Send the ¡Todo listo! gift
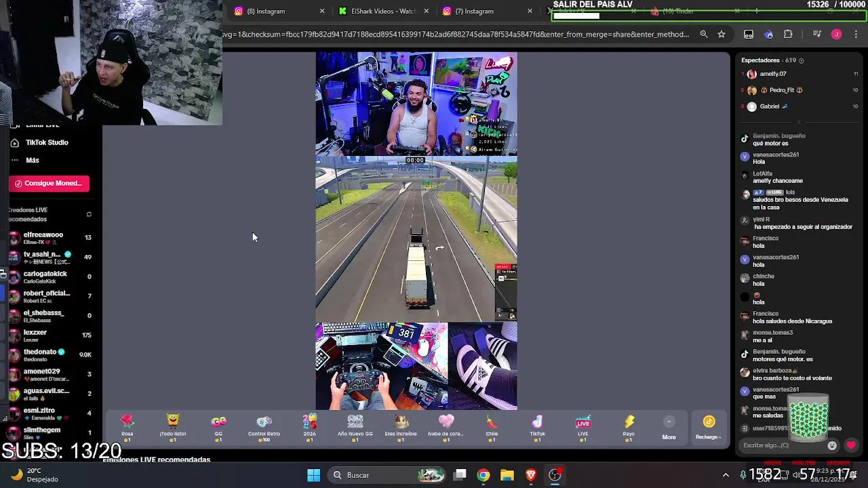868x488 pixels. pyautogui.click(x=172, y=428)
